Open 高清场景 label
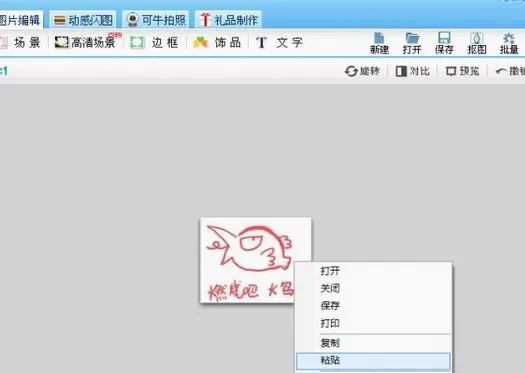The width and height of the screenshot is (525, 373). 93,43
